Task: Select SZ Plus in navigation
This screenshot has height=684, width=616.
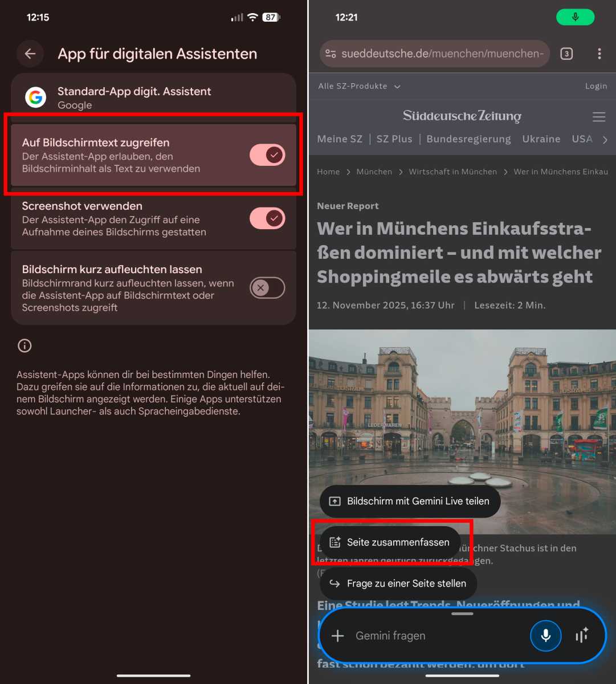Action: [394, 139]
